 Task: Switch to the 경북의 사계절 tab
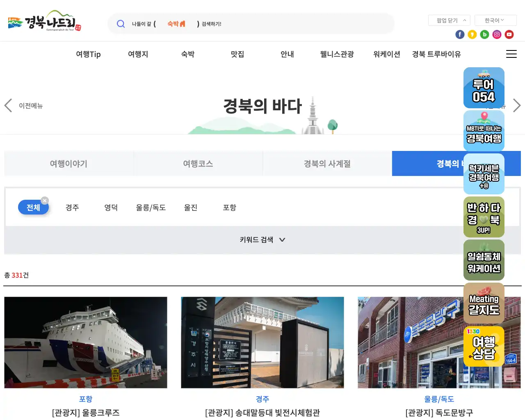[x=327, y=164]
